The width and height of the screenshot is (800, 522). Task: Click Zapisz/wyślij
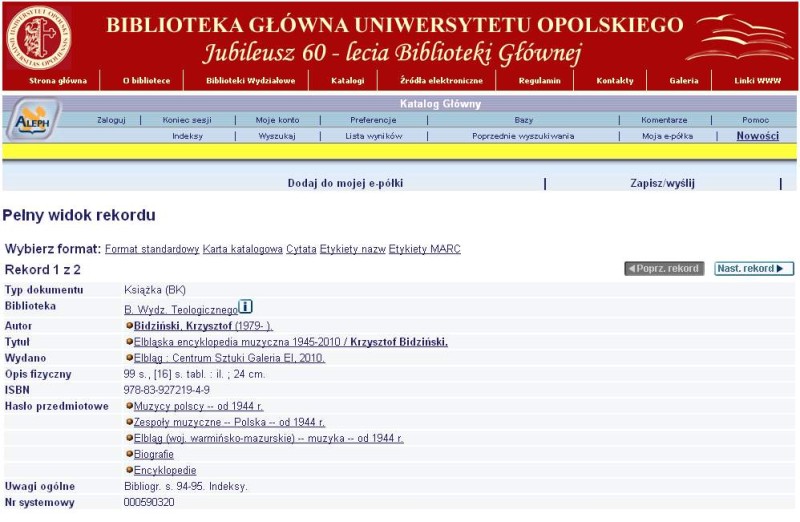pos(662,183)
